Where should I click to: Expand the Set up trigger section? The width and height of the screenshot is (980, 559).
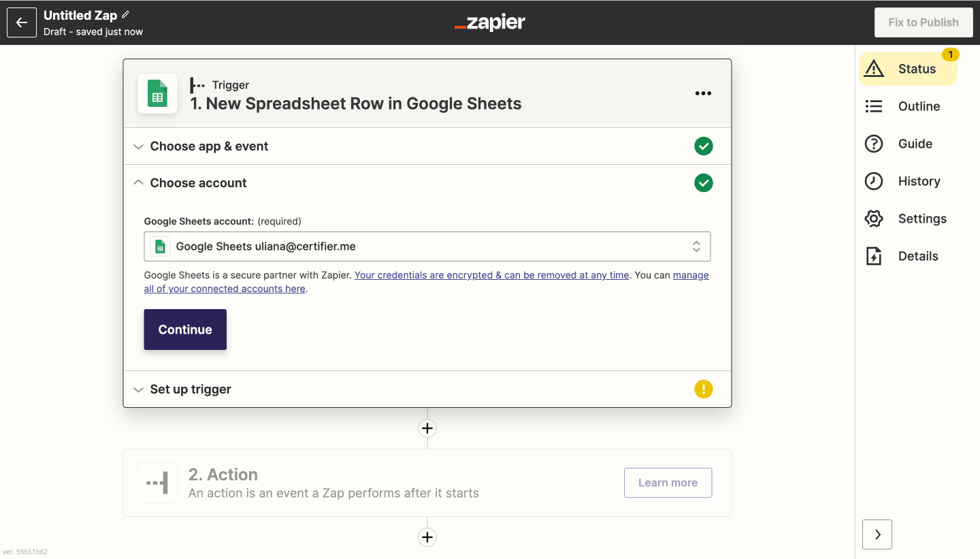point(427,389)
